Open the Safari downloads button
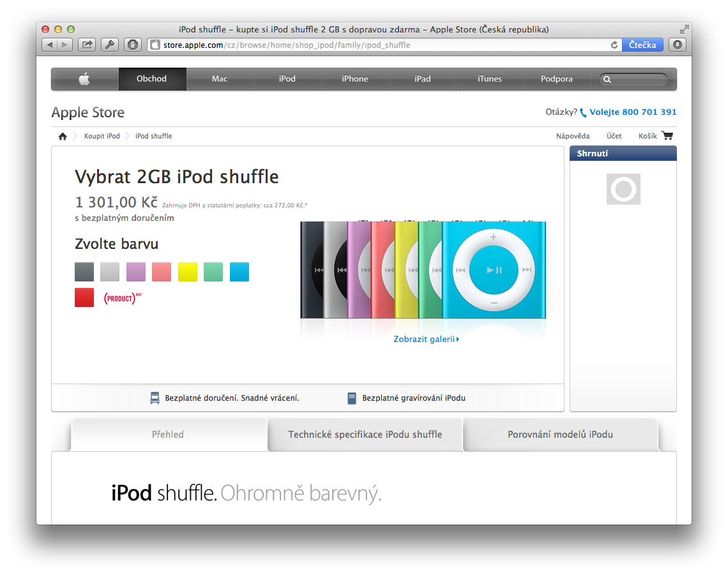728x575 pixels. pos(678,45)
